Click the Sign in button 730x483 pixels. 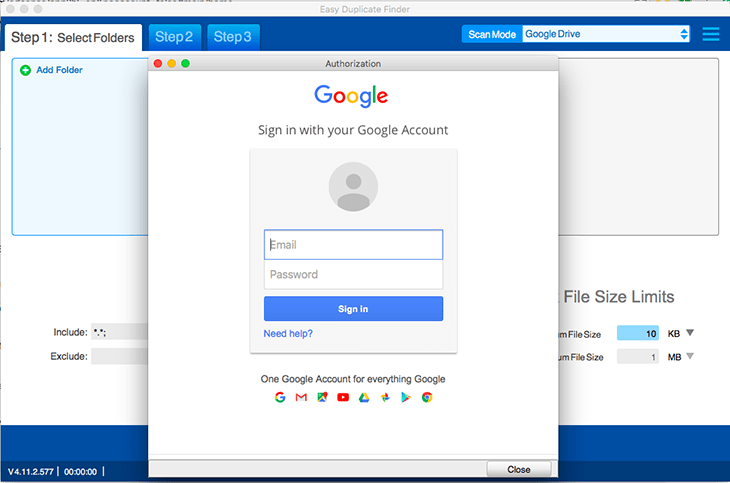click(x=353, y=309)
